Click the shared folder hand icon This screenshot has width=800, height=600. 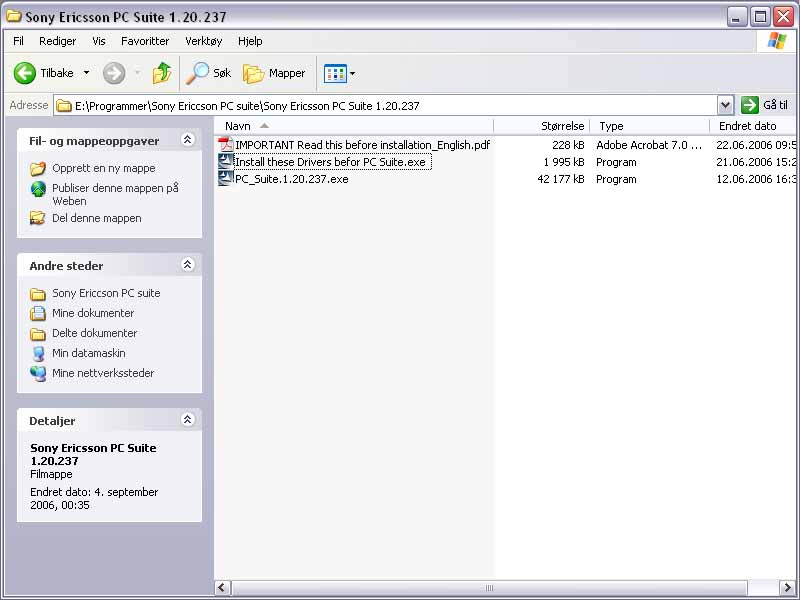coord(38,218)
